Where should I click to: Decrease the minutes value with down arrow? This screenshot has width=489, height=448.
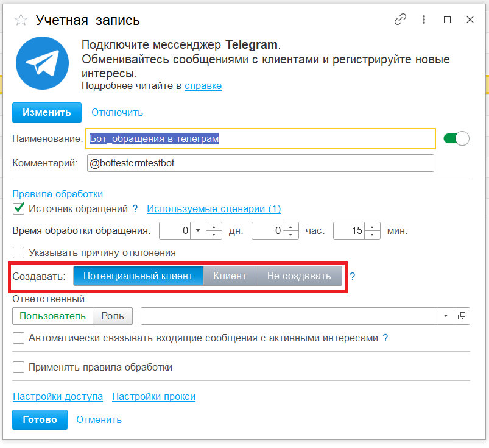(x=372, y=235)
